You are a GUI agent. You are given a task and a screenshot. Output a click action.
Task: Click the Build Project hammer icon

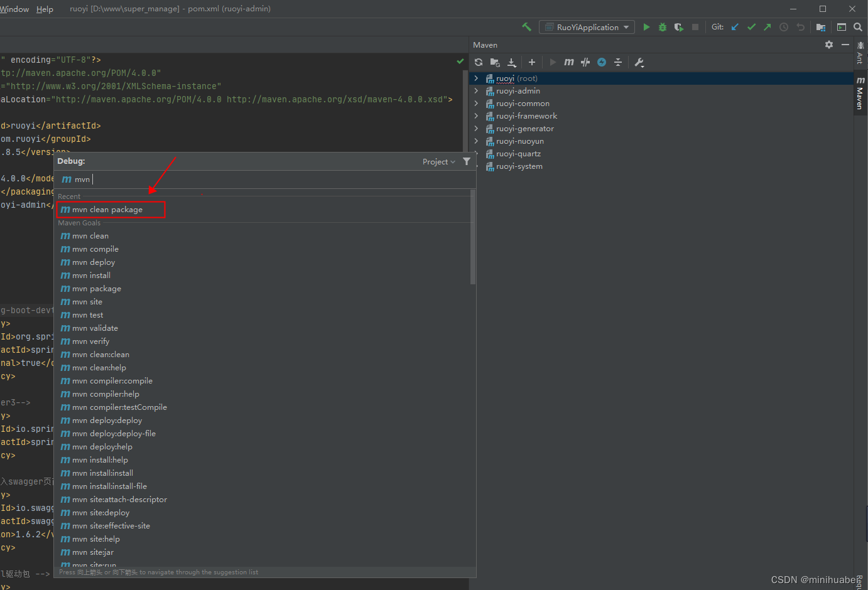tap(526, 27)
